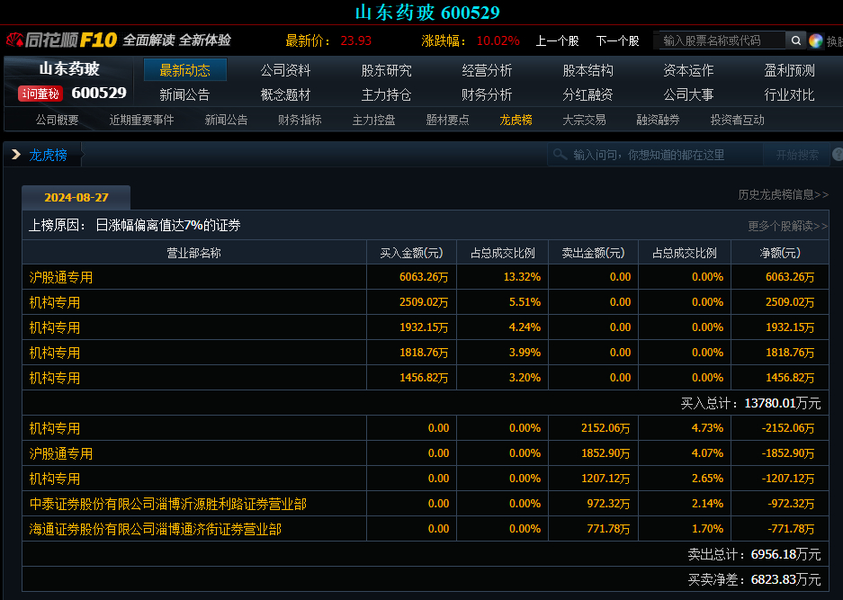Viewport: 843px width, 600px height.
Task: Jump to 公司概要 section
Action: [57, 120]
